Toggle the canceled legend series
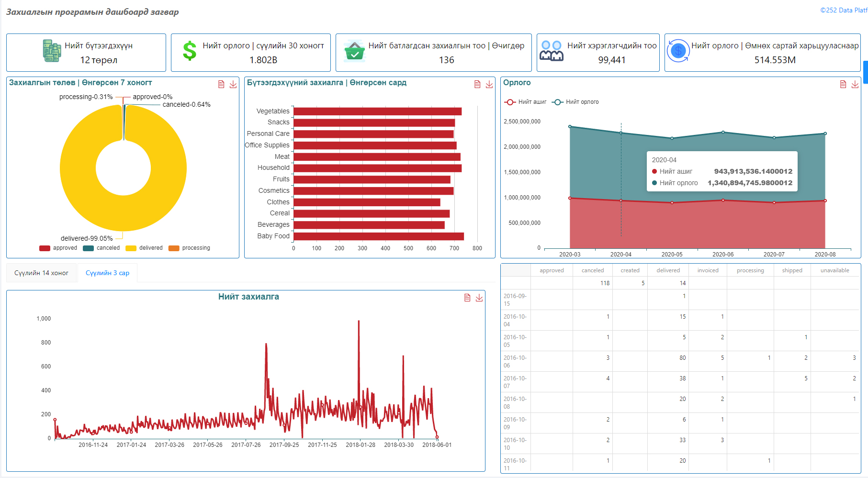This screenshot has width=868, height=478. coord(101,248)
